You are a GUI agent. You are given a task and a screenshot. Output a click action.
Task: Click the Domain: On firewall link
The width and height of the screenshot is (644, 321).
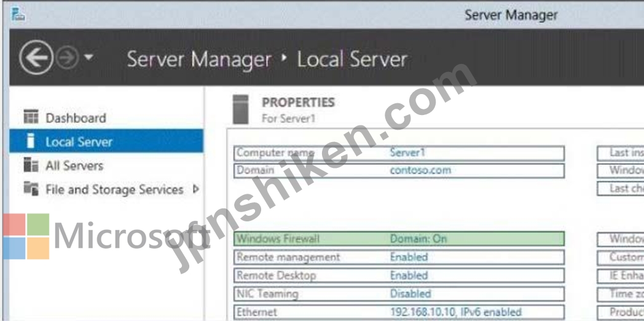click(418, 239)
